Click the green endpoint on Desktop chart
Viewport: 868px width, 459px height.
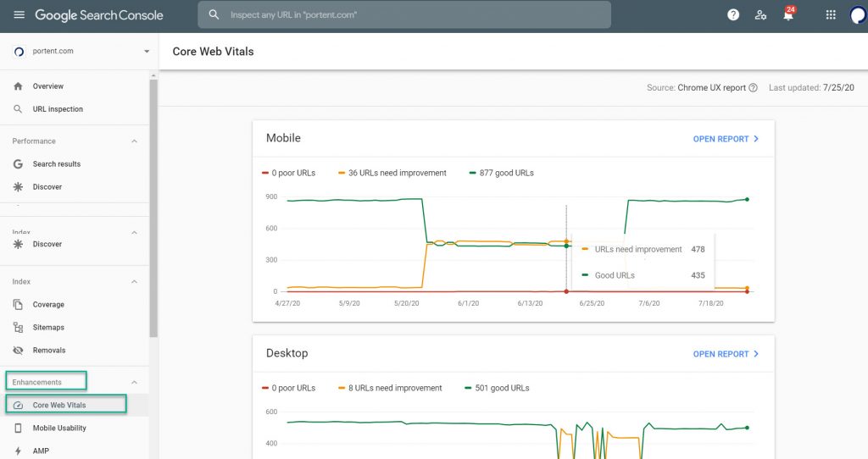click(x=747, y=428)
